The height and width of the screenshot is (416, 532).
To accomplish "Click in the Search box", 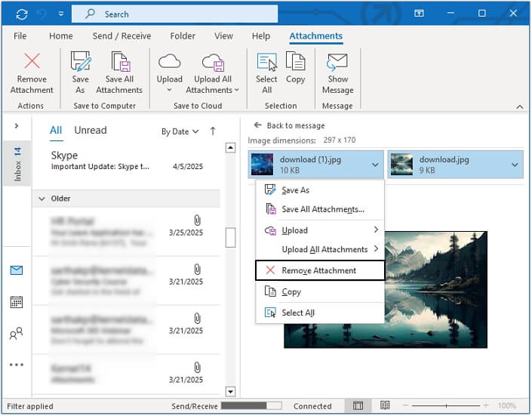I will coord(174,14).
